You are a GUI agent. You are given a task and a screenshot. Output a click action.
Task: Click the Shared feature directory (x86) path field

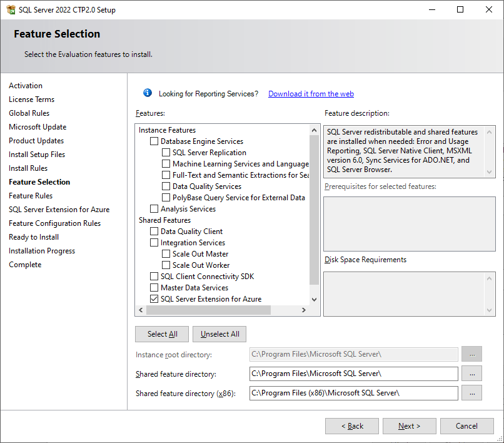354,393
